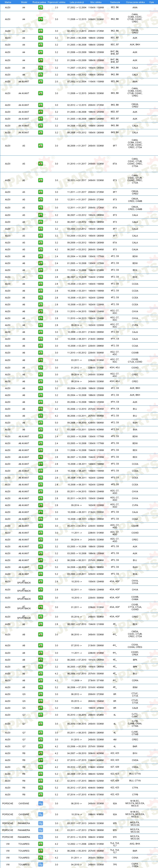Viewport: 158px width, 868px height.
Task: Click the Lata produkcji column header
Action: click(x=77, y=2)
